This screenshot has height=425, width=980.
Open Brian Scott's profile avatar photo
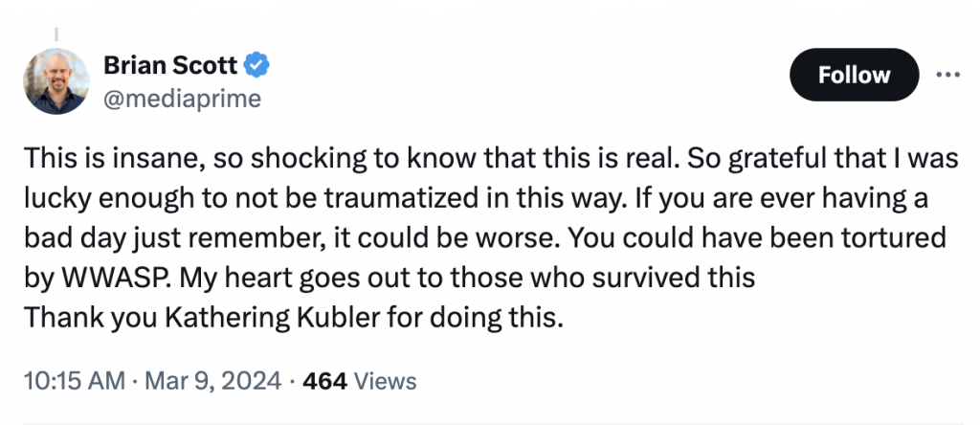tap(56, 81)
